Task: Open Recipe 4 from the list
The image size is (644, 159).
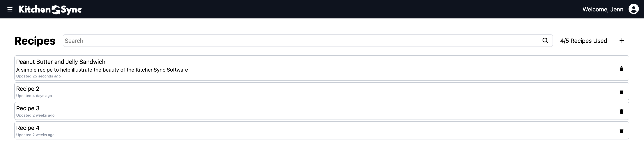Action: pyautogui.click(x=28, y=128)
